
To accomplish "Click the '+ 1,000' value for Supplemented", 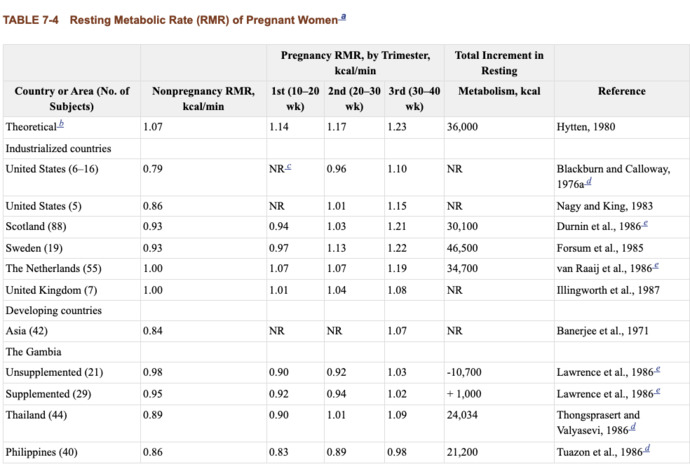I will (x=464, y=394).
